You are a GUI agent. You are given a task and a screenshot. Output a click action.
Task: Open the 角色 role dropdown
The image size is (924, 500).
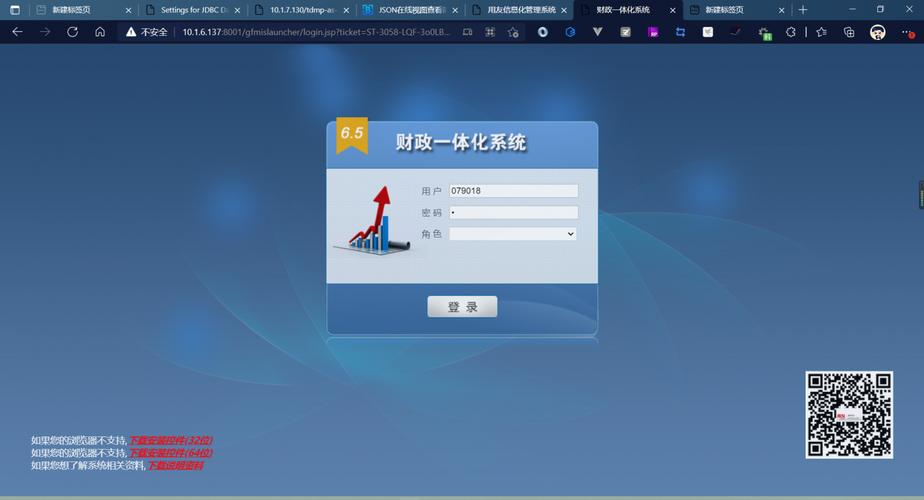513,234
